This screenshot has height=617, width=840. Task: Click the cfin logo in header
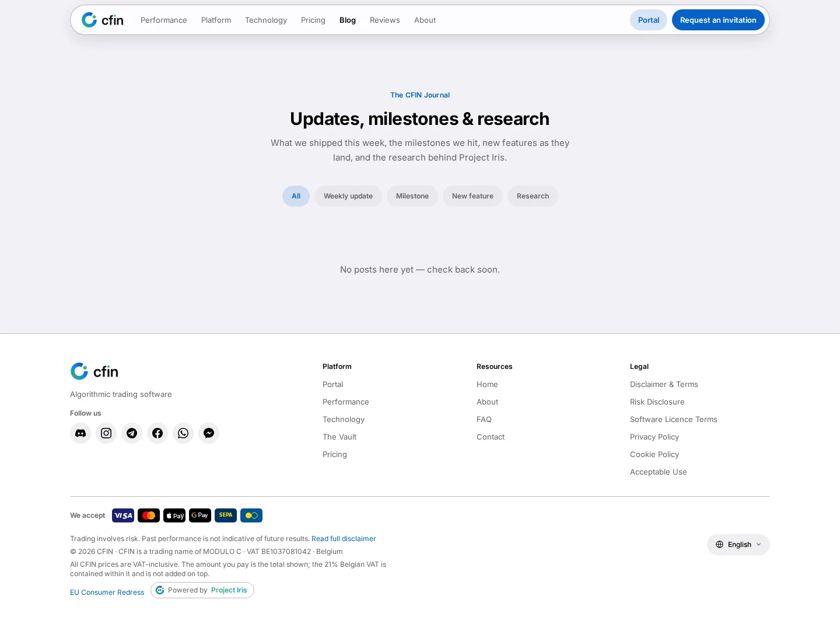tap(103, 20)
